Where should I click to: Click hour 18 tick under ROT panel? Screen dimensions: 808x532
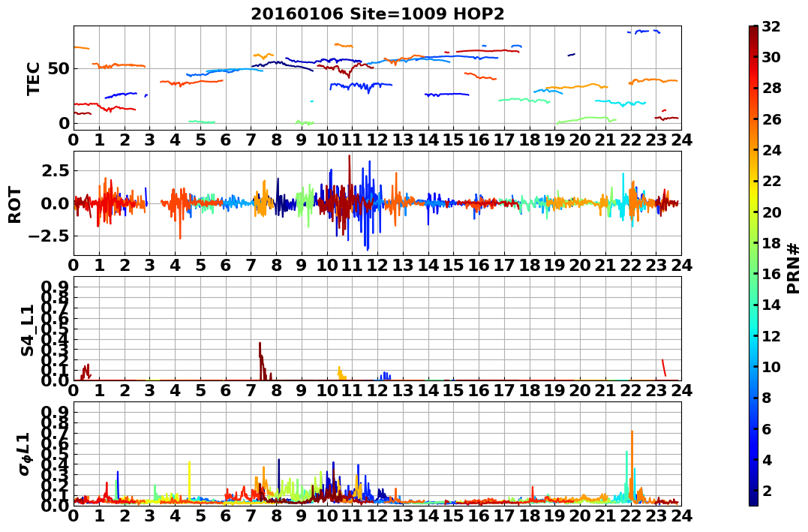(x=529, y=266)
